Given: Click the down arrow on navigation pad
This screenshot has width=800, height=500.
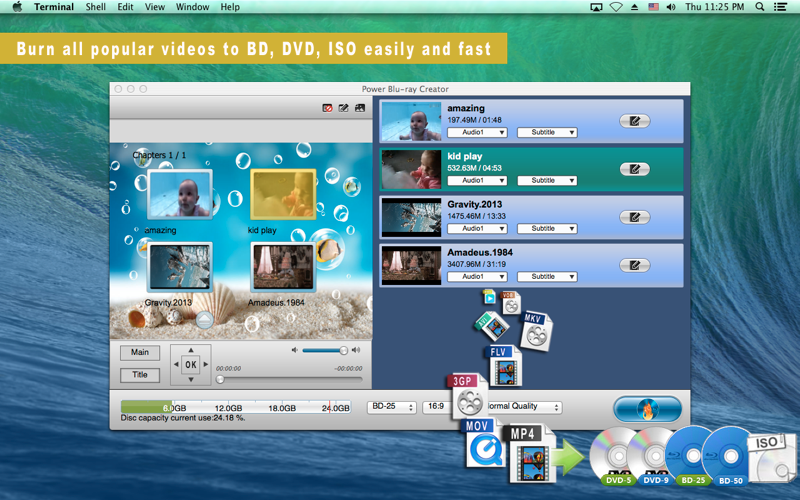Looking at the screenshot, I should tap(191, 380).
